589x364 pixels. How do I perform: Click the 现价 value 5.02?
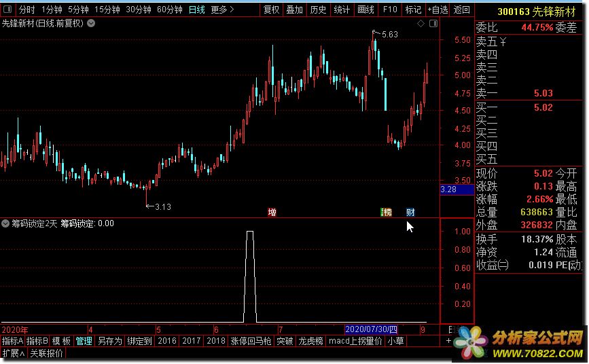coord(543,174)
